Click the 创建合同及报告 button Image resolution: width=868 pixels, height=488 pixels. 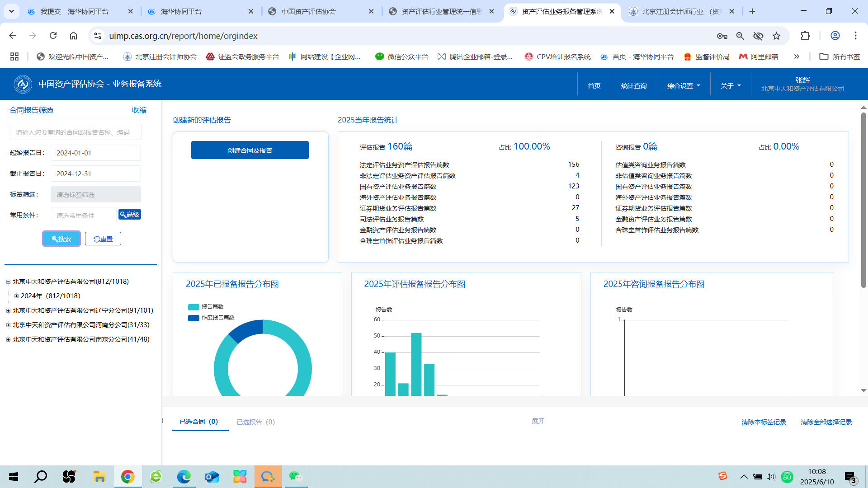pyautogui.click(x=250, y=150)
